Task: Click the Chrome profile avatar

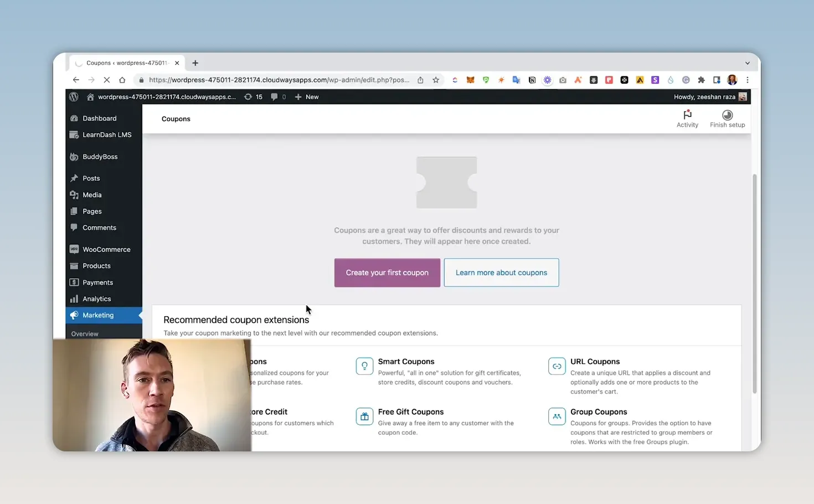Action: (x=732, y=80)
